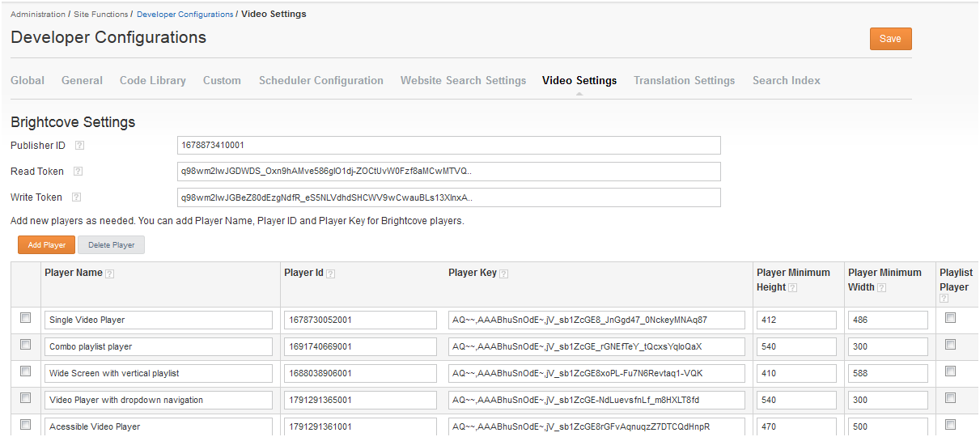Open the Search Index tab
The image size is (980, 437).
[787, 81]
